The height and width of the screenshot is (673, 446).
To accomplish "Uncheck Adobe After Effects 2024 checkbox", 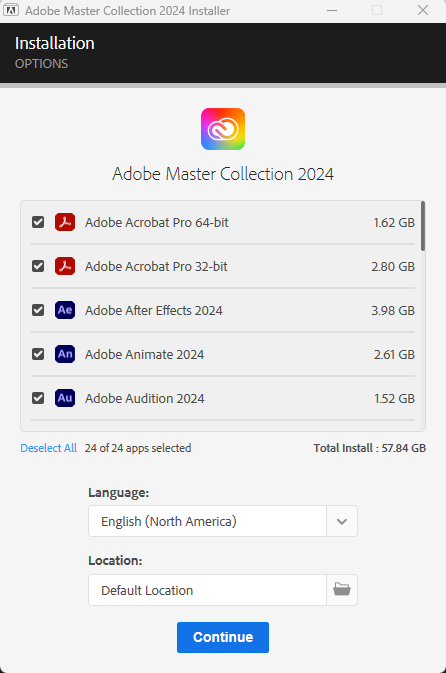I will point(38,310).
